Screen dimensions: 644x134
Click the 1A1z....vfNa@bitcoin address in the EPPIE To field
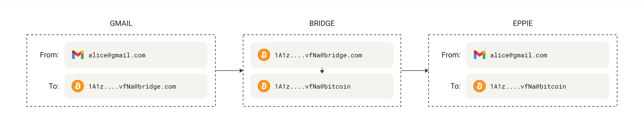[528, 87]
